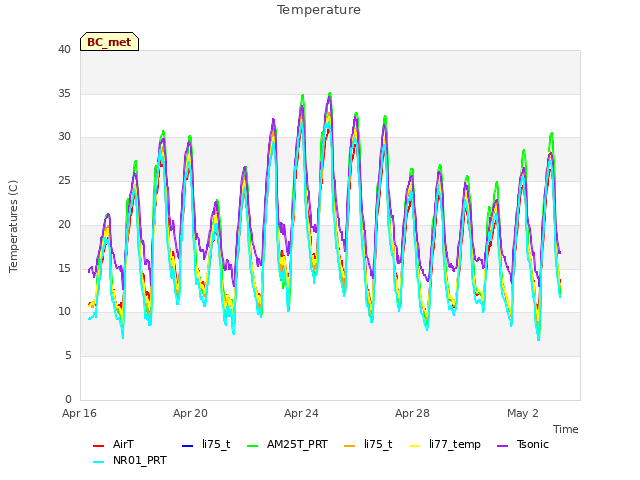Click the BC_met tooltip label
This screenshot has height=480, width=640.
[109, 42]
